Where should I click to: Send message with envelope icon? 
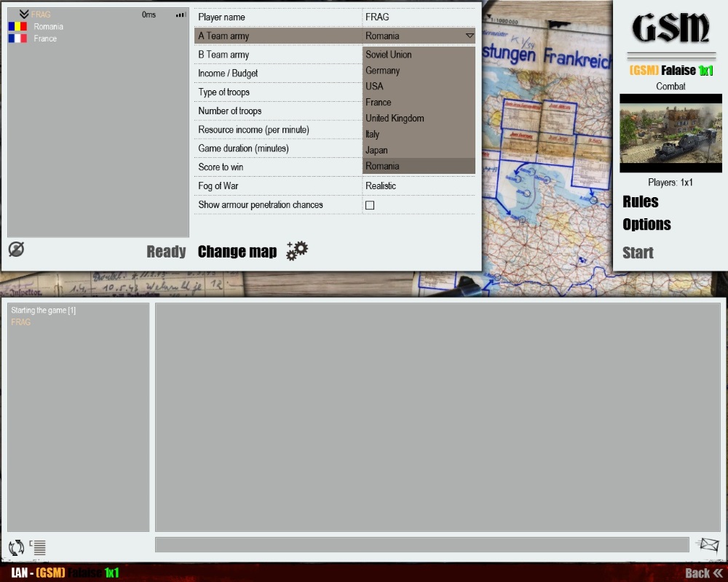[707, 545]
